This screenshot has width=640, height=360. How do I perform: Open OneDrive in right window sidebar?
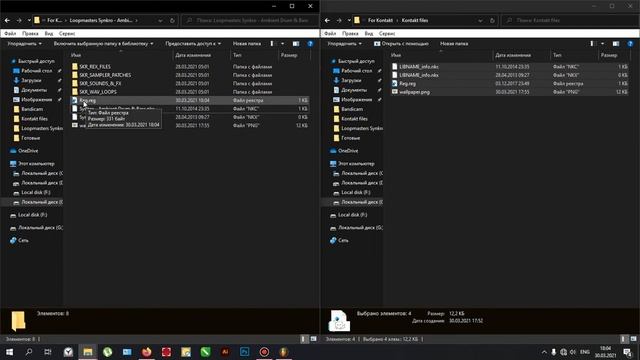[x=348, y=151]
